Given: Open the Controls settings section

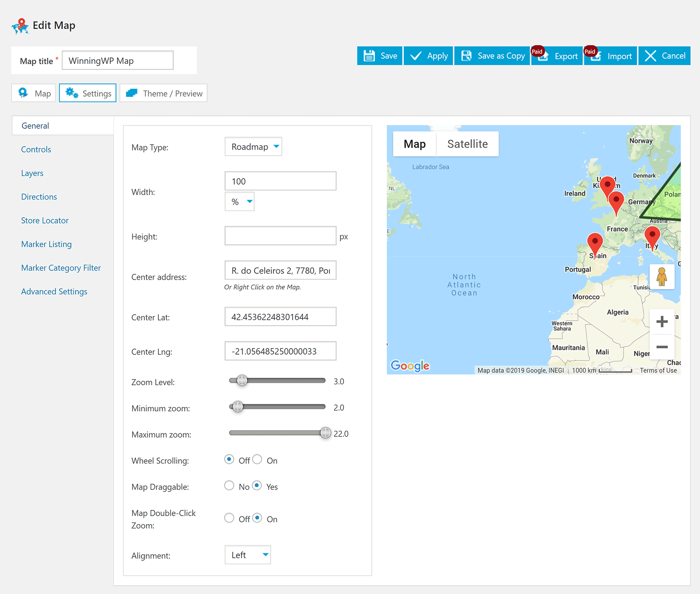Looking at the screenshot, I should [x=36, y=149].
